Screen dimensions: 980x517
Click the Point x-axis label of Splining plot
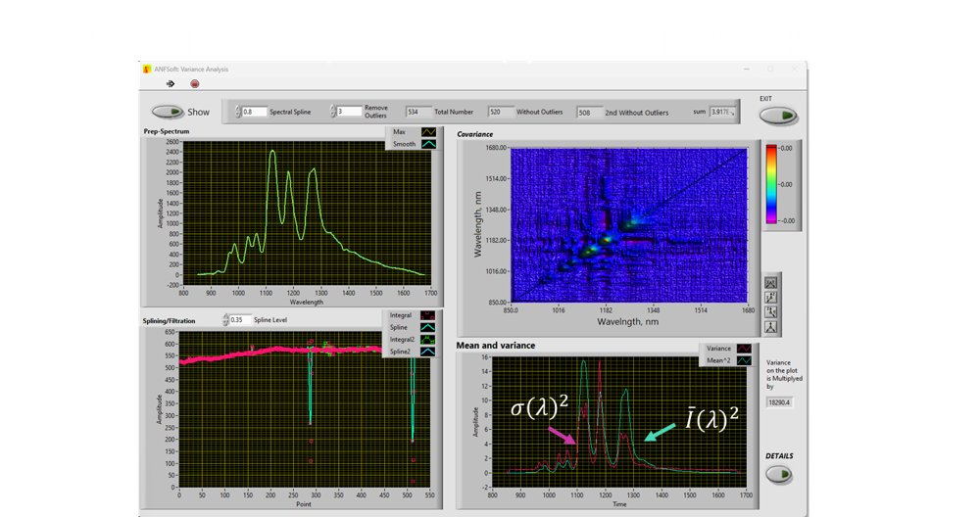pyautogui.click(x=304, y=504)
